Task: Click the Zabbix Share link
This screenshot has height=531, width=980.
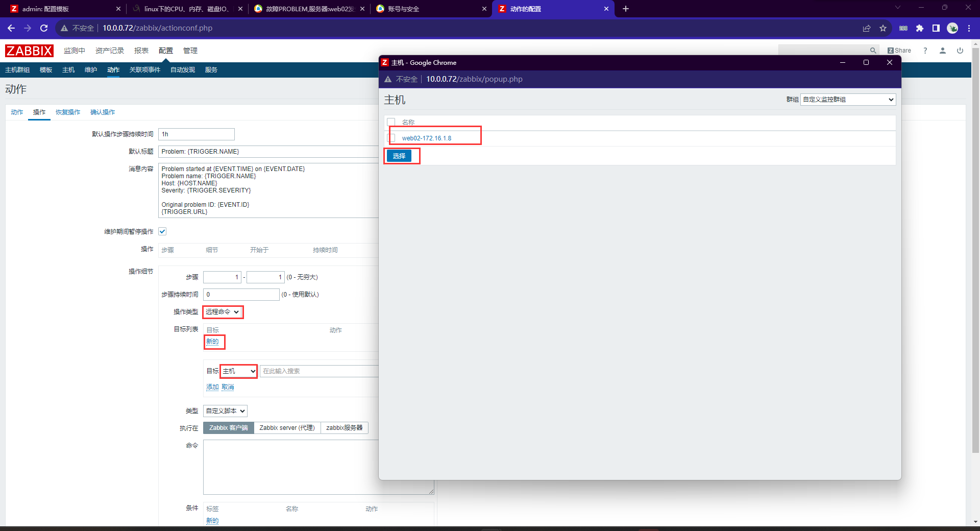Action: click(x=899, y=51)
